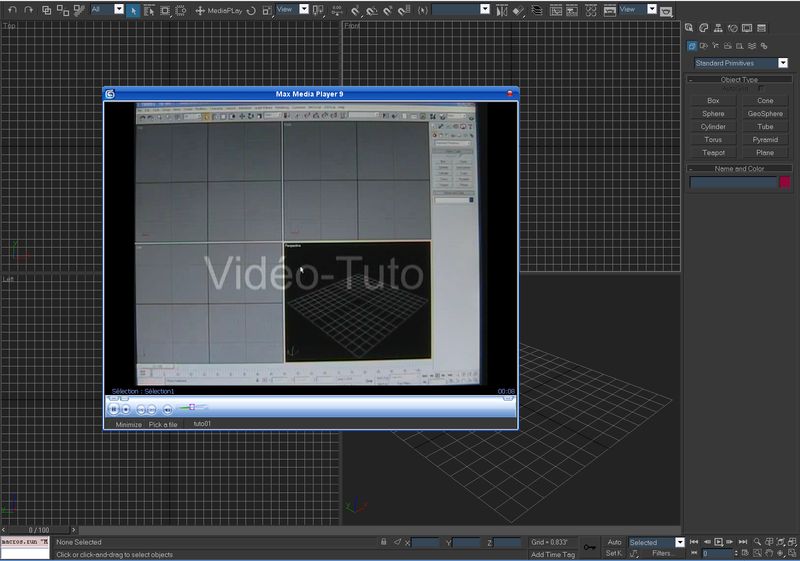Open the named selection sets dropdown
800x561 pixels.
tap(485, 9)
